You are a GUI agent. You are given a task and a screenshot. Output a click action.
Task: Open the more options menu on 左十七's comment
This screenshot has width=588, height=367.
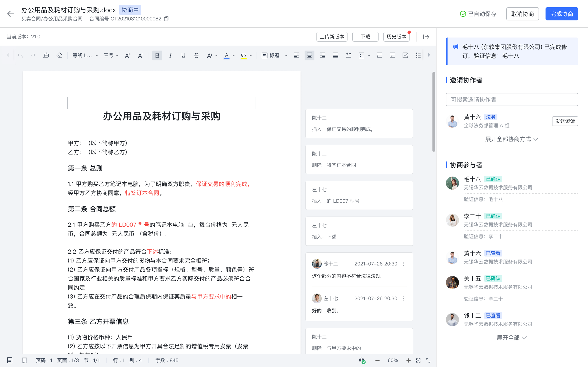point(404,298)
